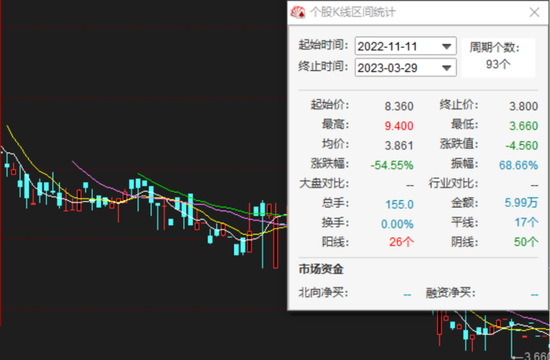This screenshot has width=550, height=360.
Task: Click the 涨跌幅 value -54.55%
Action: 392,165
